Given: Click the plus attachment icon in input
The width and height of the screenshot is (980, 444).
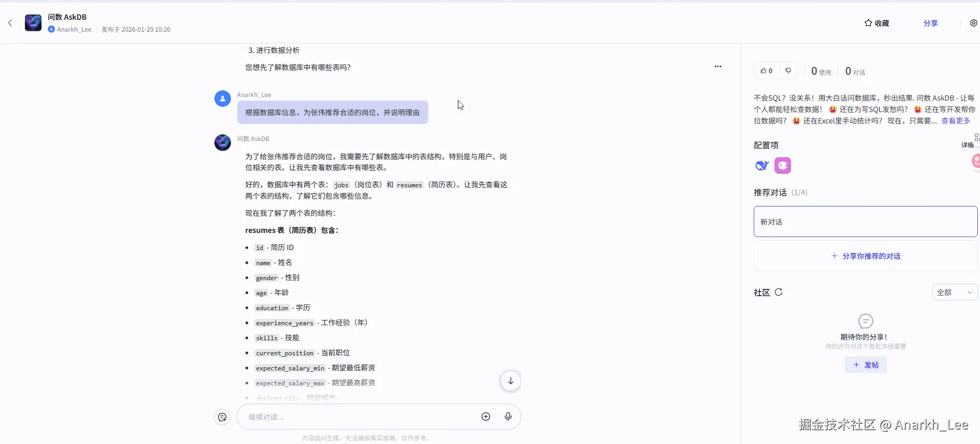Looking at the screenshot, I should [x=486, y=417].
